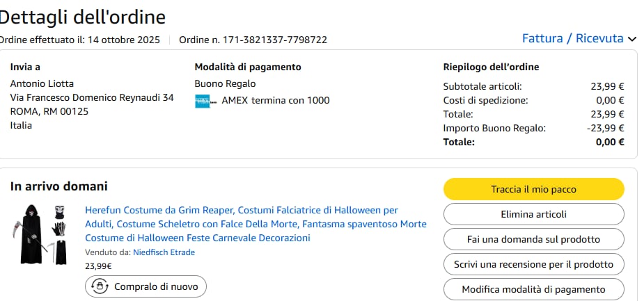Click the Importo Buono Regalo amount
Screen dimensions: 644x301
pos(605,128)
